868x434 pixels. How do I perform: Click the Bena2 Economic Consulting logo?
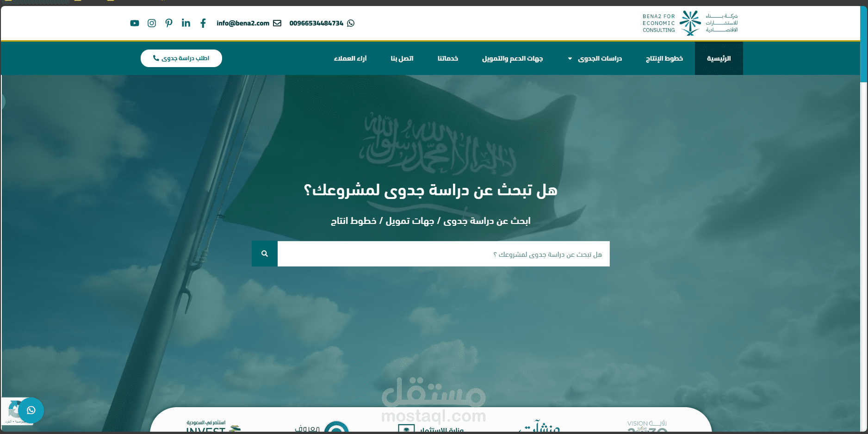690,23
